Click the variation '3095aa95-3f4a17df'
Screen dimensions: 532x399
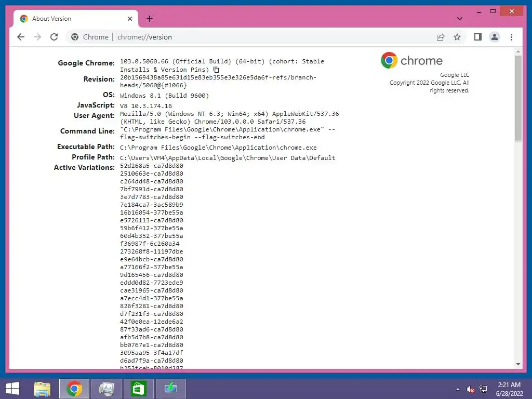(x=151, y=353)
